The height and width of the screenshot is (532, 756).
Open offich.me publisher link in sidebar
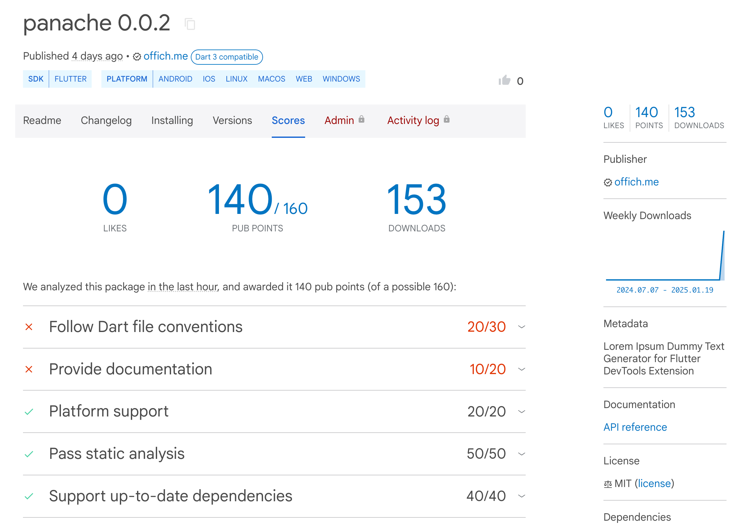636,182
